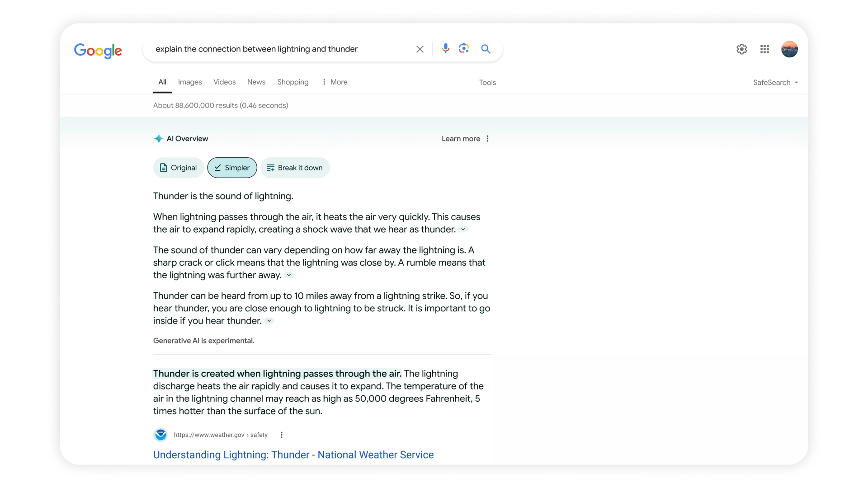Click the Learn more link
This screenshot has height=488, width=868.
(x=460, y=139)
